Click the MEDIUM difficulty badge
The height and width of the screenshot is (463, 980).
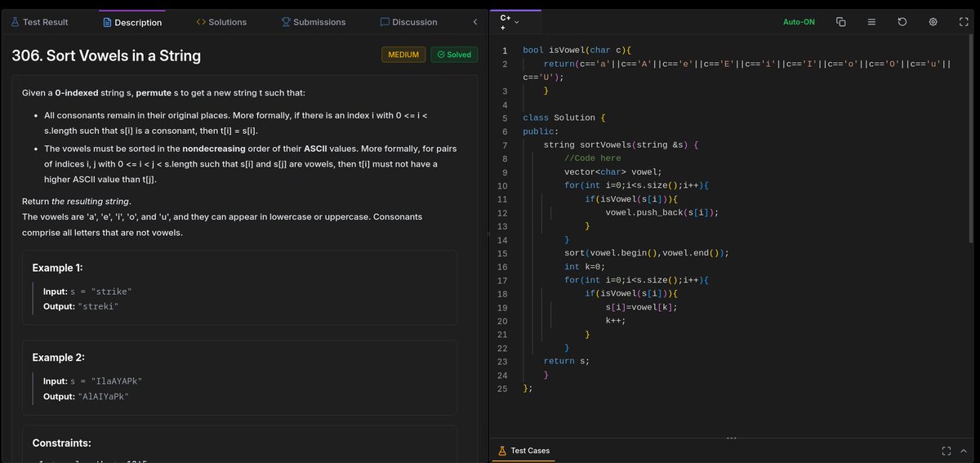[403, 55]
